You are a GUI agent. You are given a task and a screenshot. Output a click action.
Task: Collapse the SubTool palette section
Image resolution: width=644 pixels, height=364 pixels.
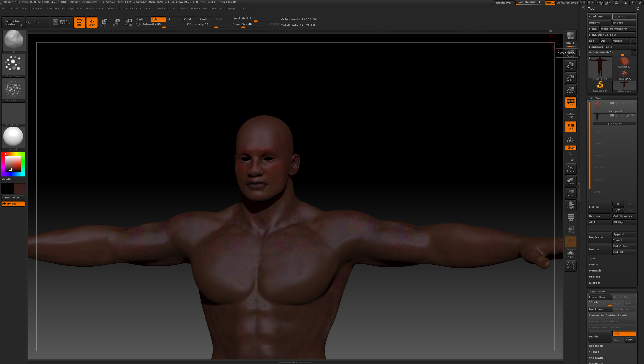point(596,98)
